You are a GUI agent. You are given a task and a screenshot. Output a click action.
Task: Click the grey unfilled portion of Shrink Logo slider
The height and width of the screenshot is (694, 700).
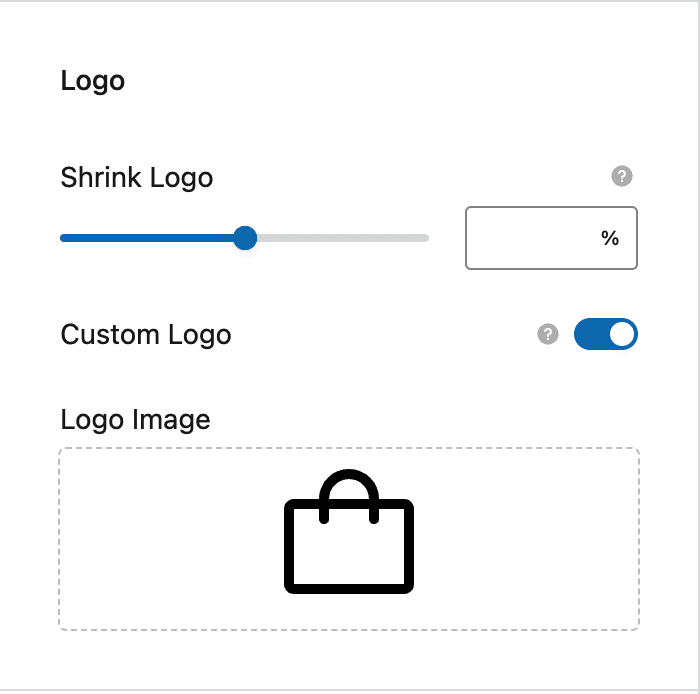click(343, 238)
